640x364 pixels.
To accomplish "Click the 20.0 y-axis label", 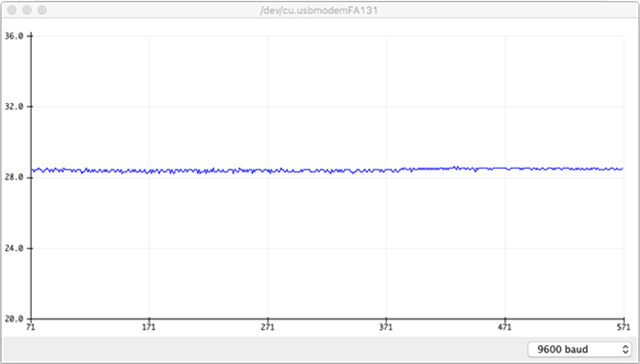I will point(13,319).
